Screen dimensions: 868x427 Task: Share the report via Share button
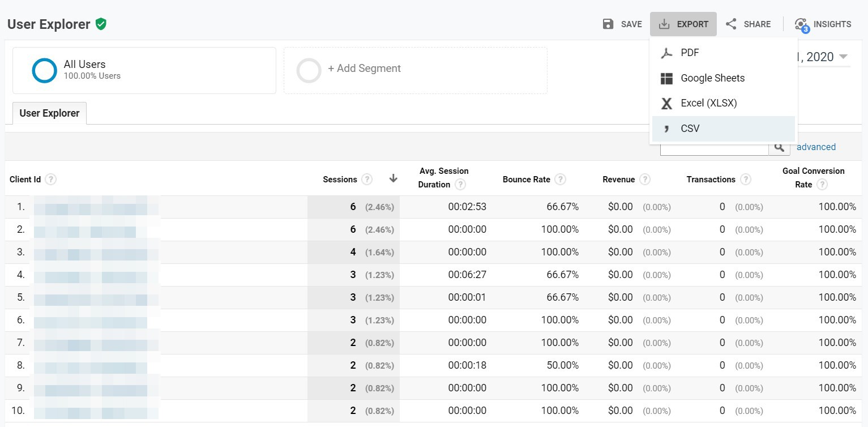point(748,24)
